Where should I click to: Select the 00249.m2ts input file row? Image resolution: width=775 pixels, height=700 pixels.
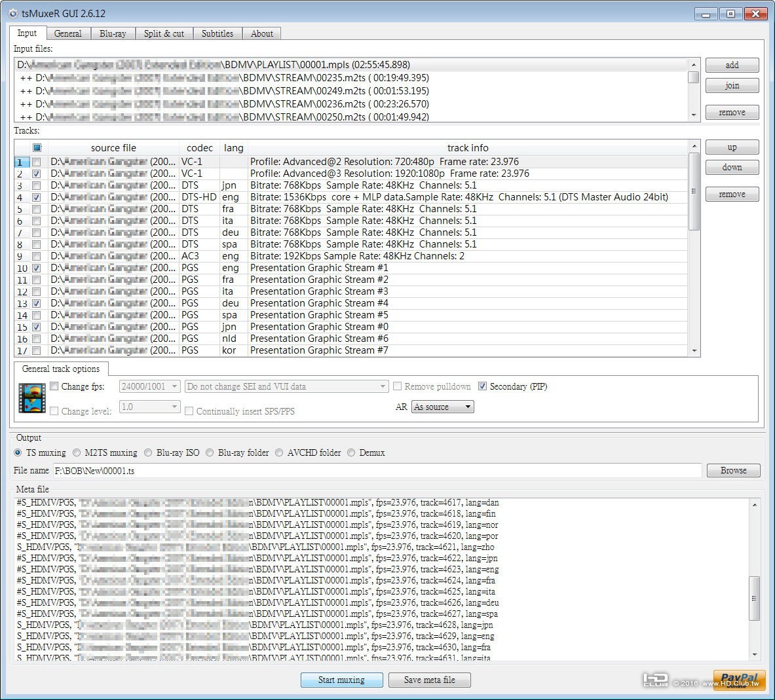point(351,91)
